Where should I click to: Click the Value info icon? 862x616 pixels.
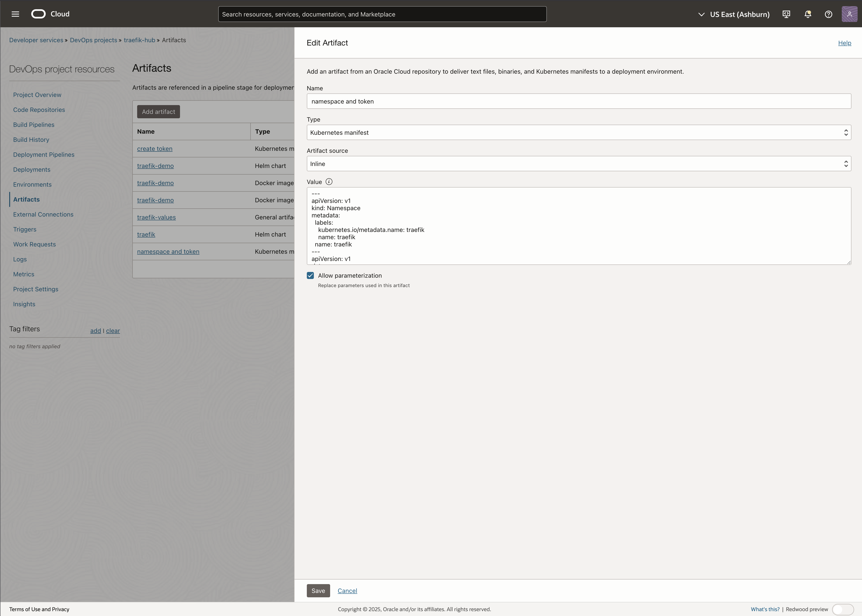tap(329, 182)
